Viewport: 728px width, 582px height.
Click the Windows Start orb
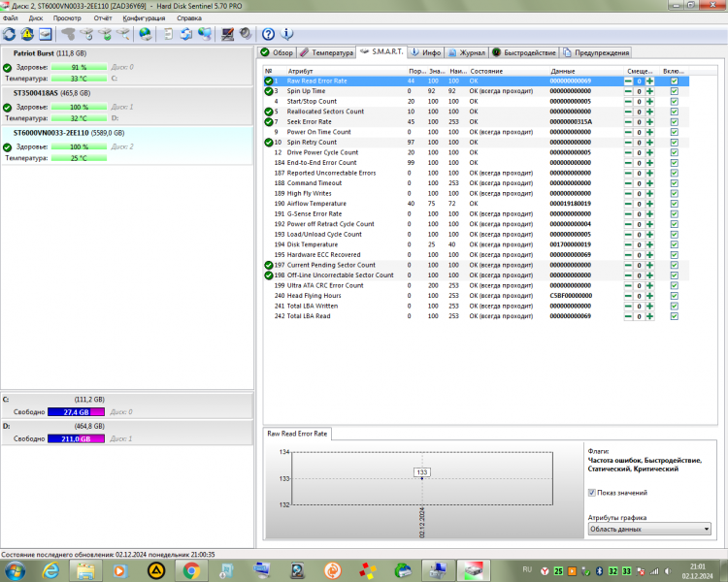pos(15,570)
